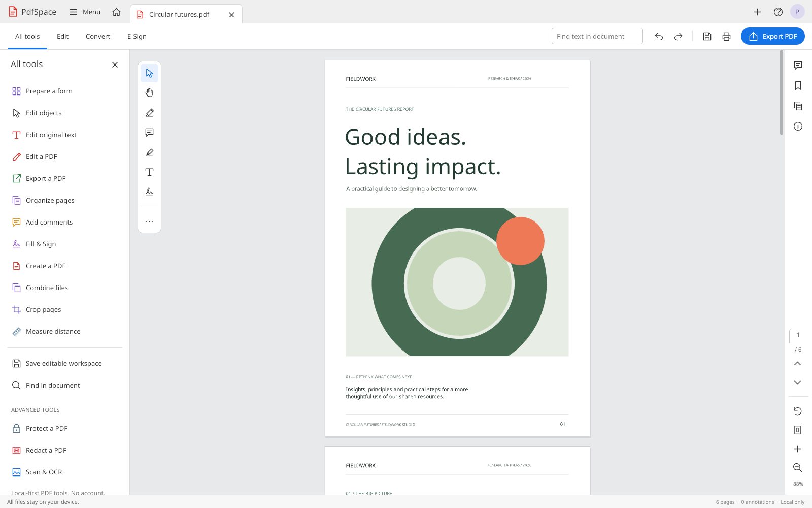
Task: Open the Export a PDF tool
Action: click(x=65, y=179)
